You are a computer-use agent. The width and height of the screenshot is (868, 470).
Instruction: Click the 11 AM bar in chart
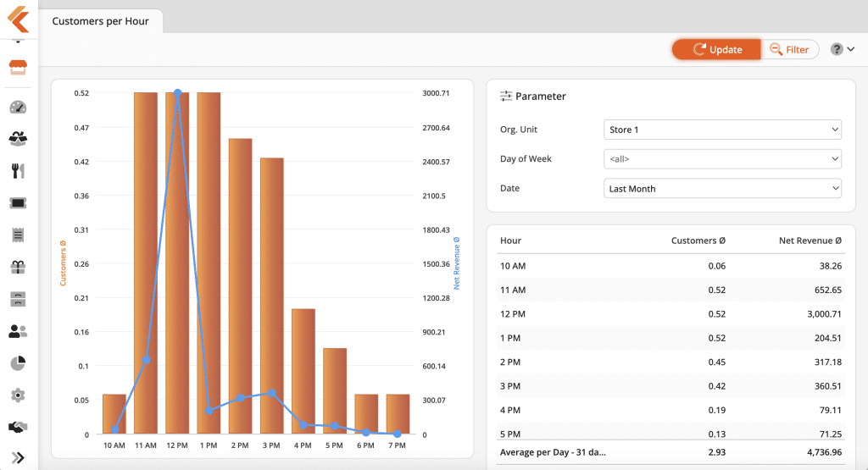146,263
